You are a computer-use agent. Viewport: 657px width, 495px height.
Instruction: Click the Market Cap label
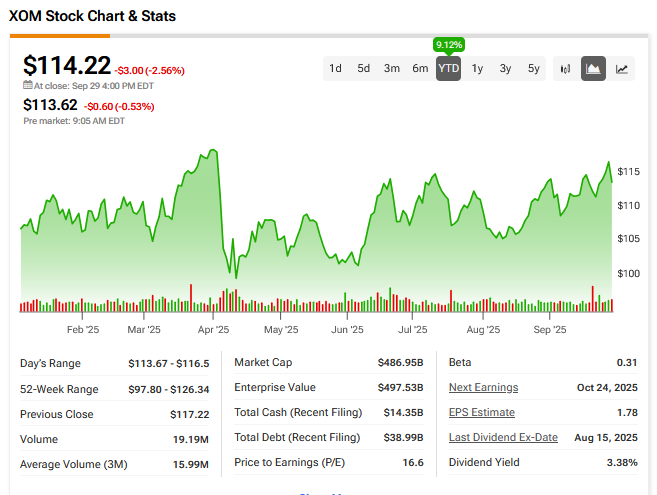click(263, 363)
